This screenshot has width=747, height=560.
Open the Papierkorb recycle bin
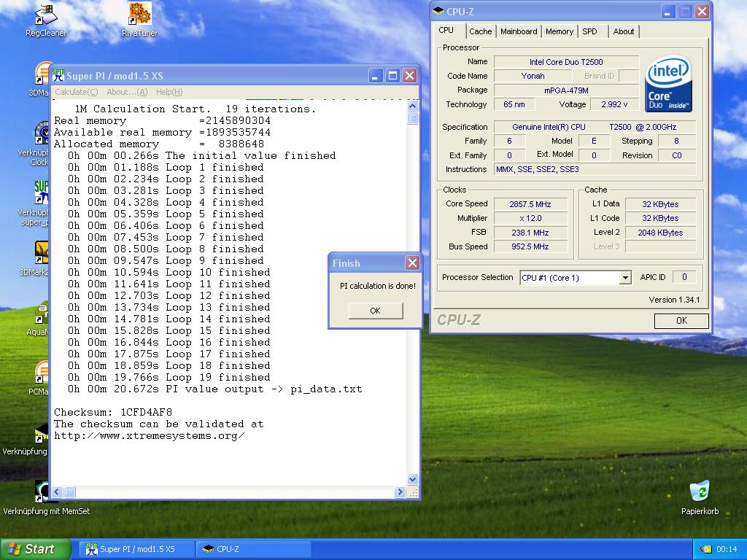(700, 491)
